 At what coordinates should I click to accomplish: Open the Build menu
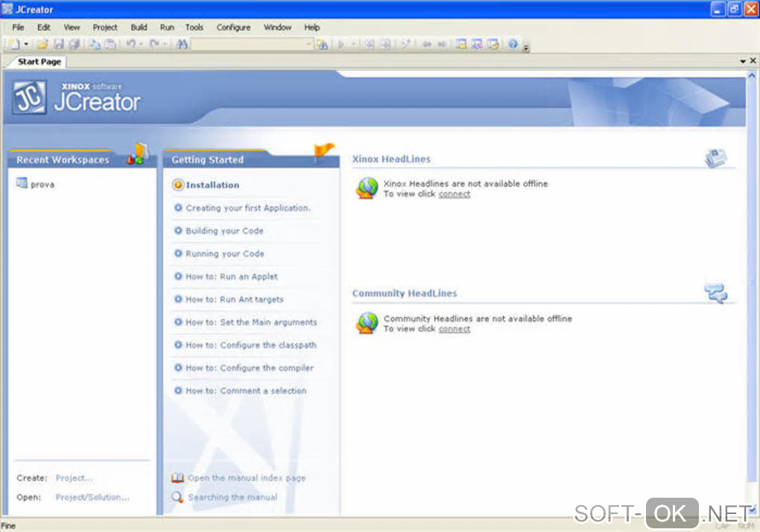pos(139,28)
